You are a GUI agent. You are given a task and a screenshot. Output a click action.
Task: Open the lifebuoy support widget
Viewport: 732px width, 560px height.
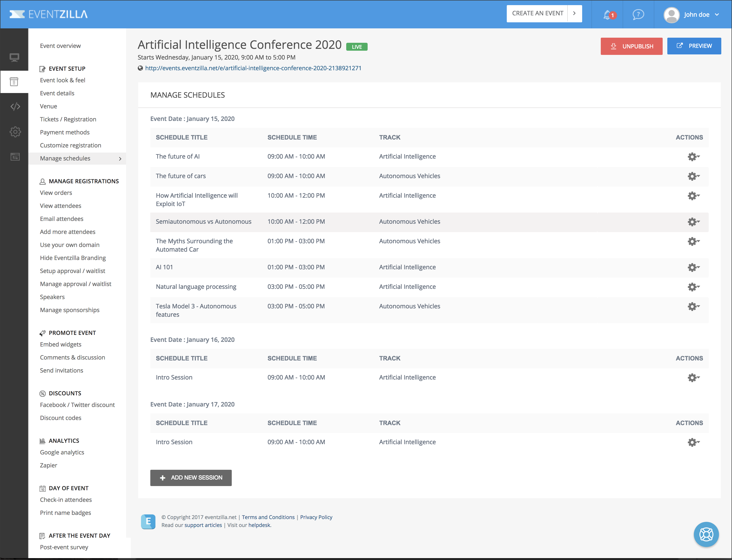[706, 534]
